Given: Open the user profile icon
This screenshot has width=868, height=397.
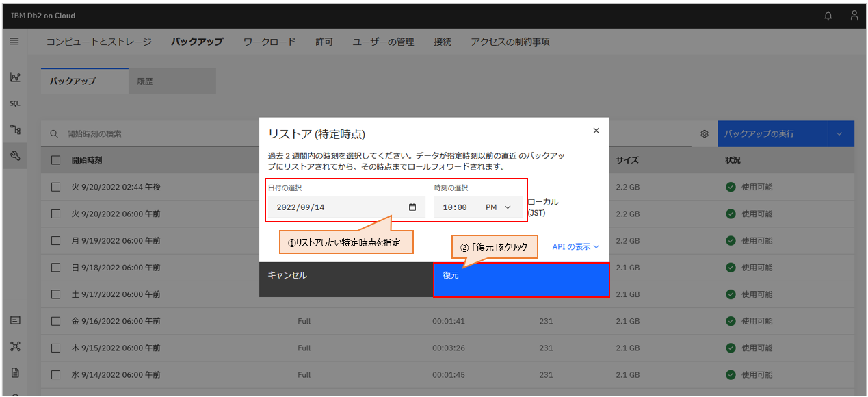Looking at the screenshot, I should pyautogui.click(x=854, y=15).
